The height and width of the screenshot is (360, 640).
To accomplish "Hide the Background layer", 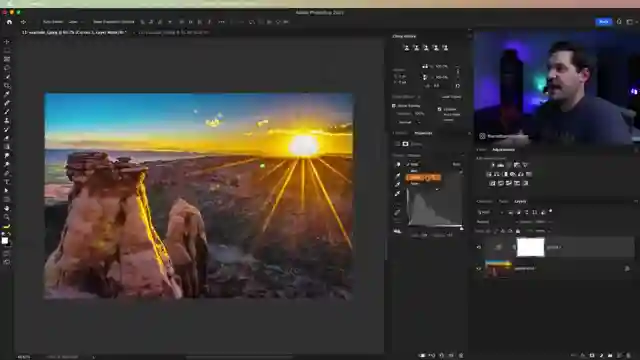I will tap(479, 269).
